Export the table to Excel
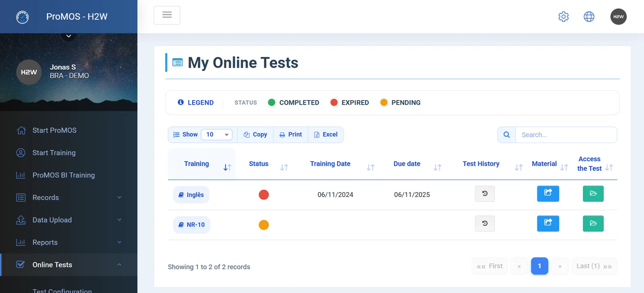 tap(326, 135)
